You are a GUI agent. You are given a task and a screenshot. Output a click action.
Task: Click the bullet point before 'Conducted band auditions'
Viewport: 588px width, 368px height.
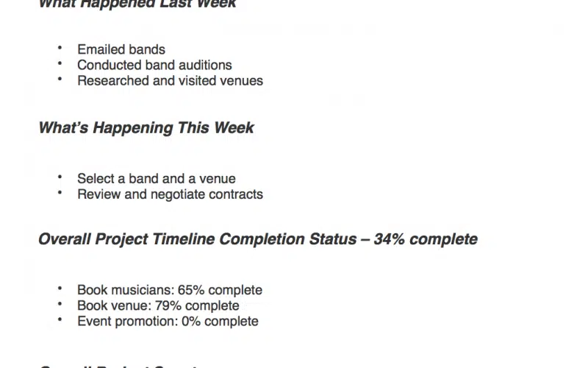[60, 65]
